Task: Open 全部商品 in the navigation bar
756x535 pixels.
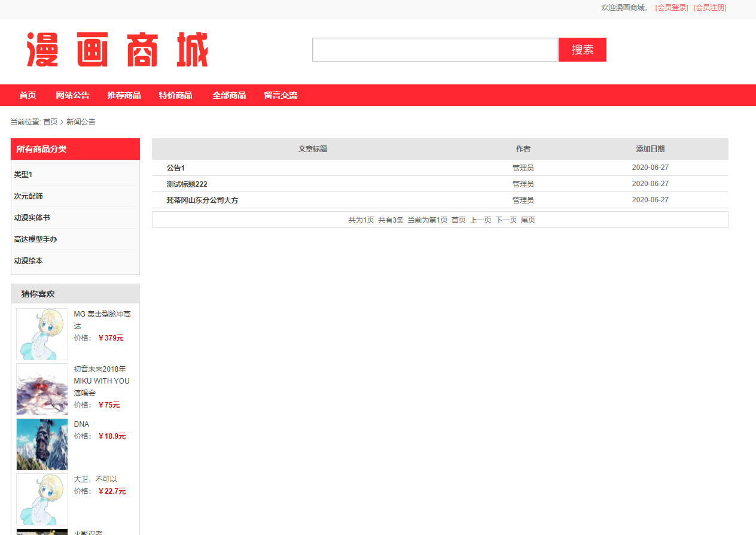Action: [x=229, y=95]
